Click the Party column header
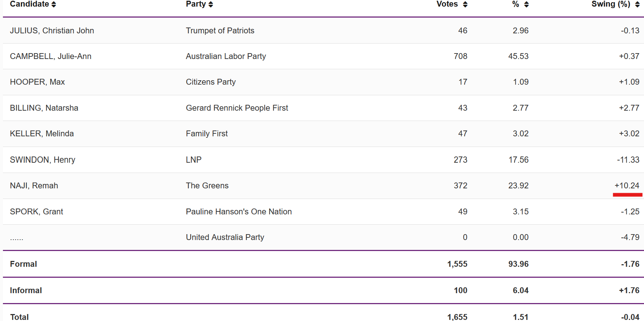Viewport: 644px width, 321px height. coord(196,4)
